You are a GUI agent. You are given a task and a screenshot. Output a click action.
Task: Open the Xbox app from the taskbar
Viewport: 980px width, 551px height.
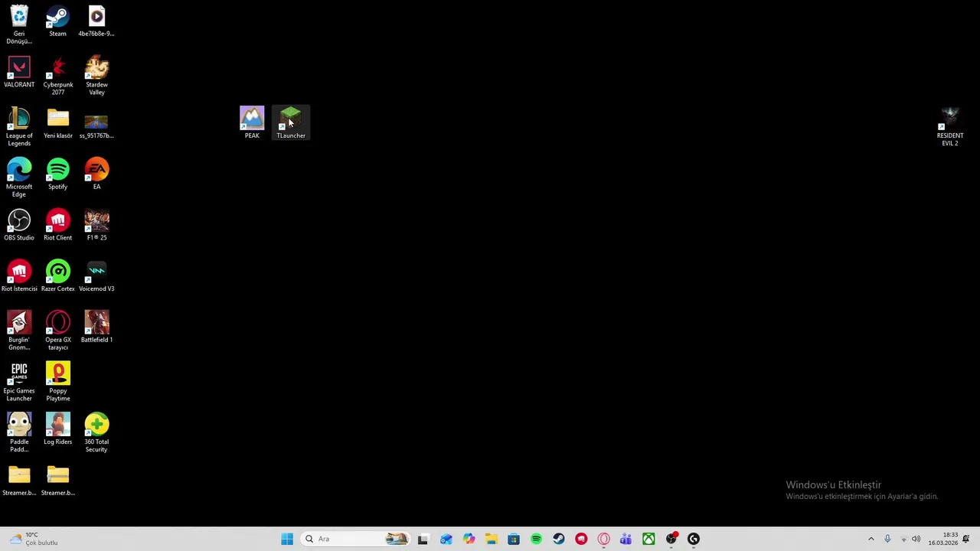click(x=648, y=539)
